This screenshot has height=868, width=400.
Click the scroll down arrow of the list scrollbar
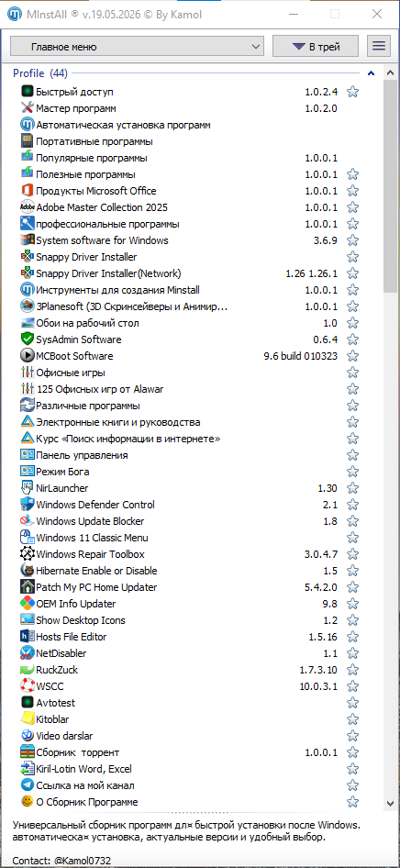tap(390, 803)
